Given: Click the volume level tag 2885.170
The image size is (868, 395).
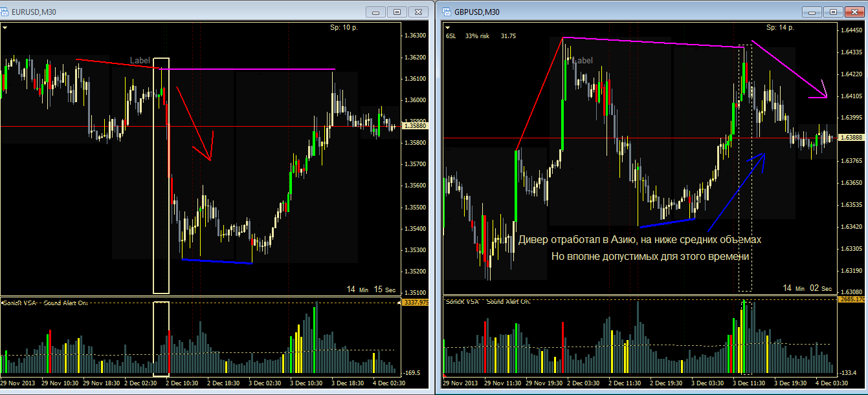Looking at the screenshot, I should [851, 301].
